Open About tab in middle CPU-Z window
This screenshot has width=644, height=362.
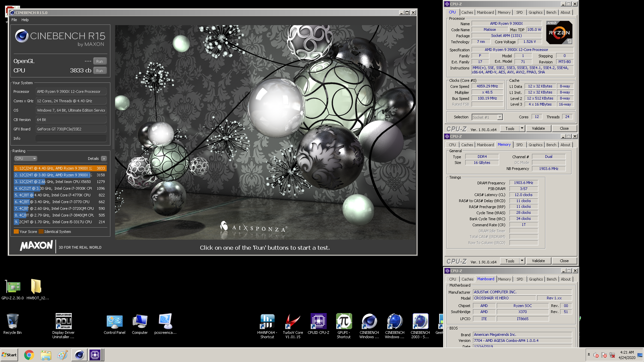pos(566,145)
